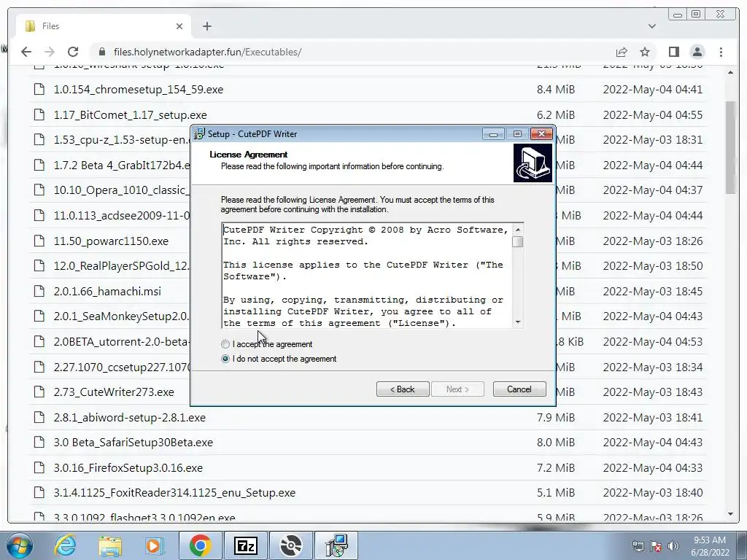Select the Files tab
This screenshot has width=747, height=560.
(x=104, y=26)
